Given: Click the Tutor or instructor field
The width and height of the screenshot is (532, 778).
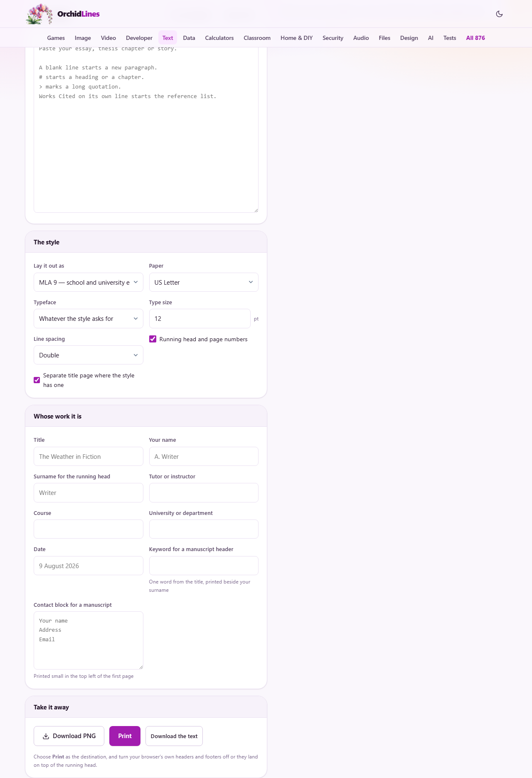Looking at the screenshot, I should tap(204, 493).
